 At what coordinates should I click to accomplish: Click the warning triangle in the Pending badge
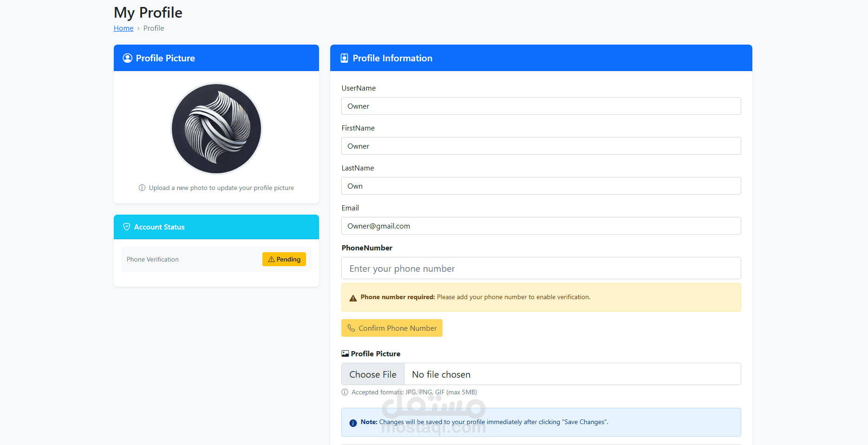click(271, 259)
